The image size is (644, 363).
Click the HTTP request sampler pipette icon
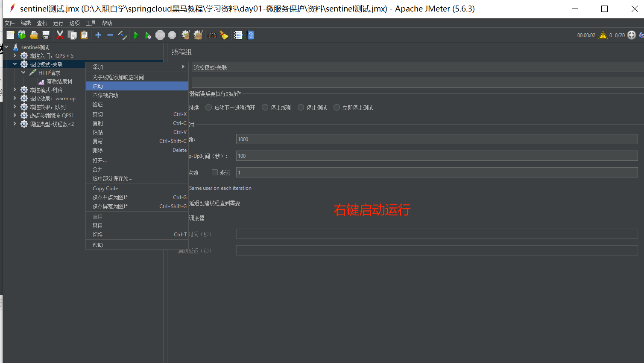33,73
